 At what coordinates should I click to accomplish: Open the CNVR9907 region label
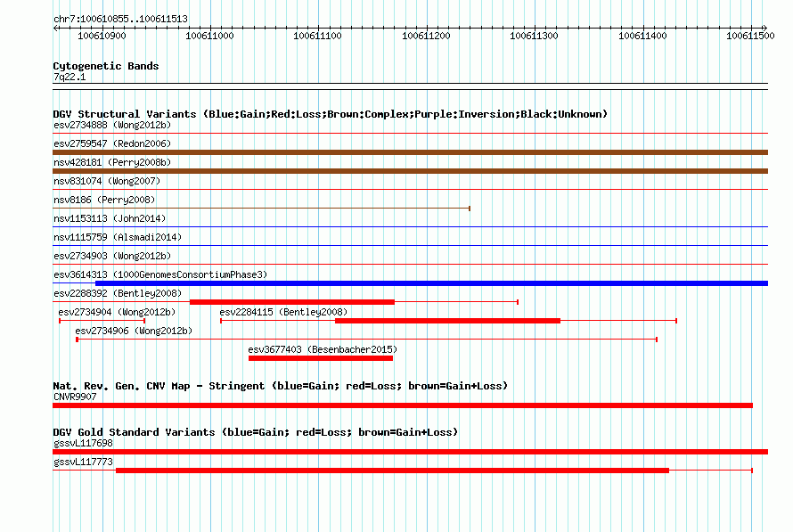click(x=75, y=397)
